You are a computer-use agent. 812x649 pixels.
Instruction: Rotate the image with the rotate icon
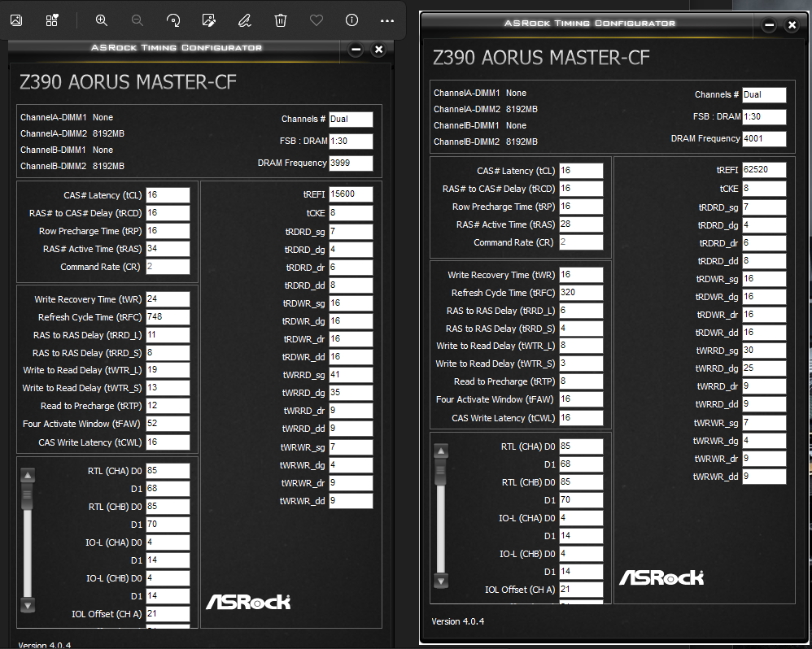click(x=173, y=20)
